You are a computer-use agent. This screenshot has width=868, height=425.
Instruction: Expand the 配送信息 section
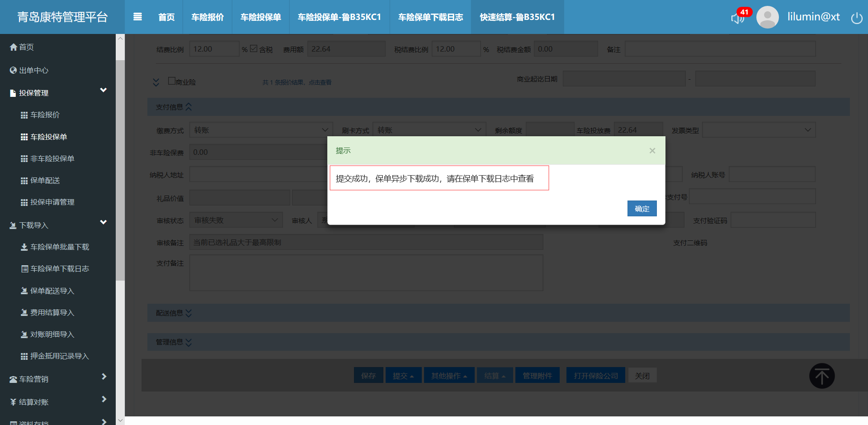189,313
